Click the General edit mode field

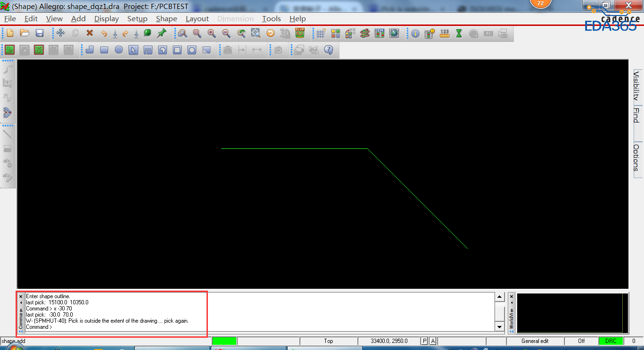(535, 341)
